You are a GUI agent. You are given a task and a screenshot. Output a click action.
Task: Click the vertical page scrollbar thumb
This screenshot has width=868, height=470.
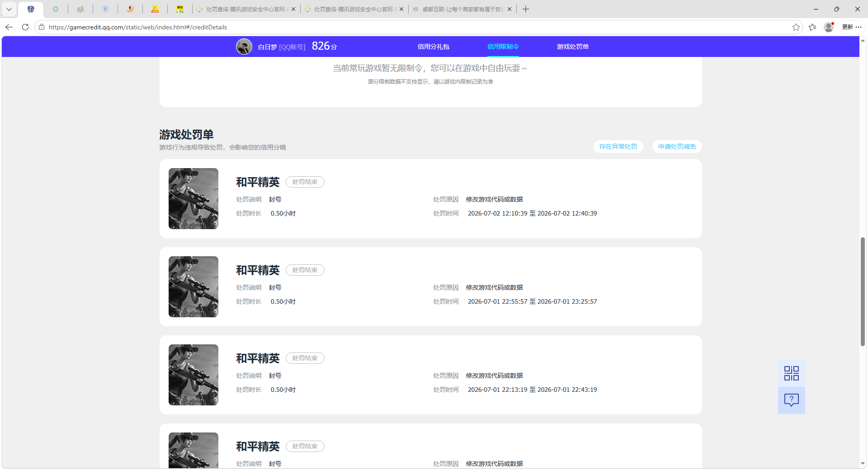(863, 291)
